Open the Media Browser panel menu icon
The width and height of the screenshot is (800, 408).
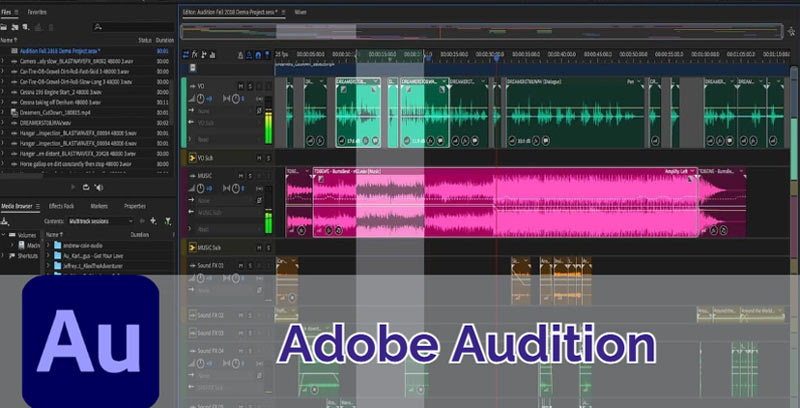pos(37,206)
